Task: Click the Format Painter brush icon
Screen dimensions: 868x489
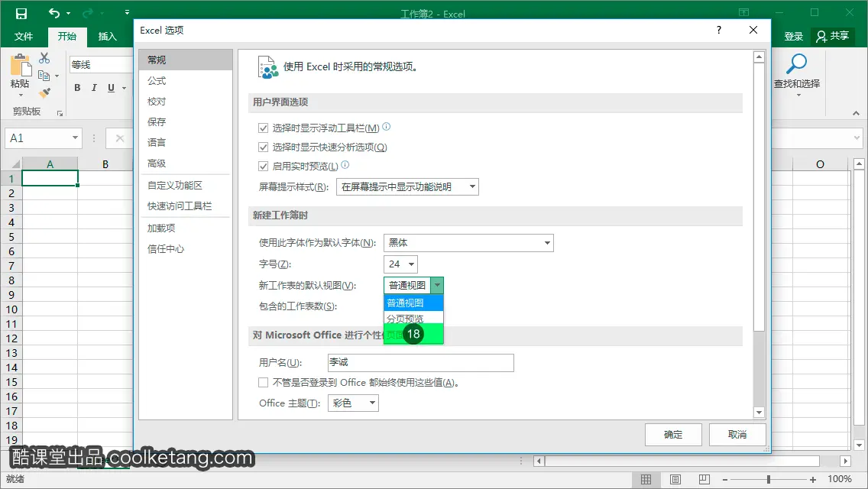Action: click(44, 92)
